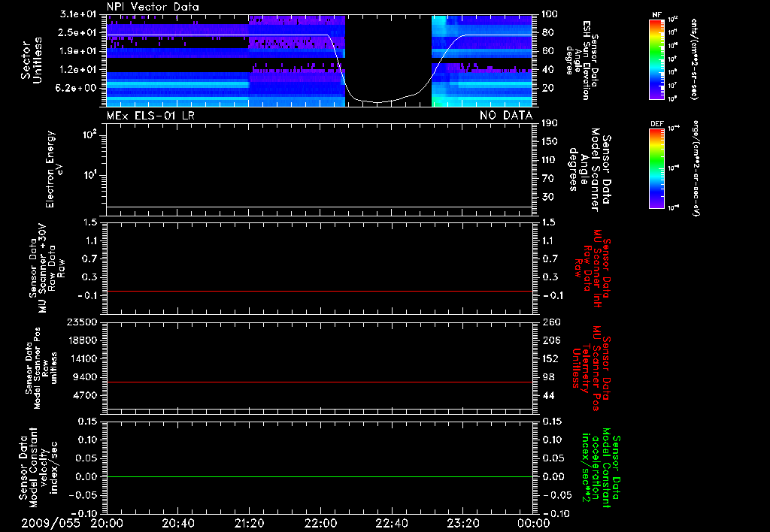This screenshot has width=770, height=532.
Task: Click the MEx ELS-01 LR panel label
Action: click(x=152, y=115)
